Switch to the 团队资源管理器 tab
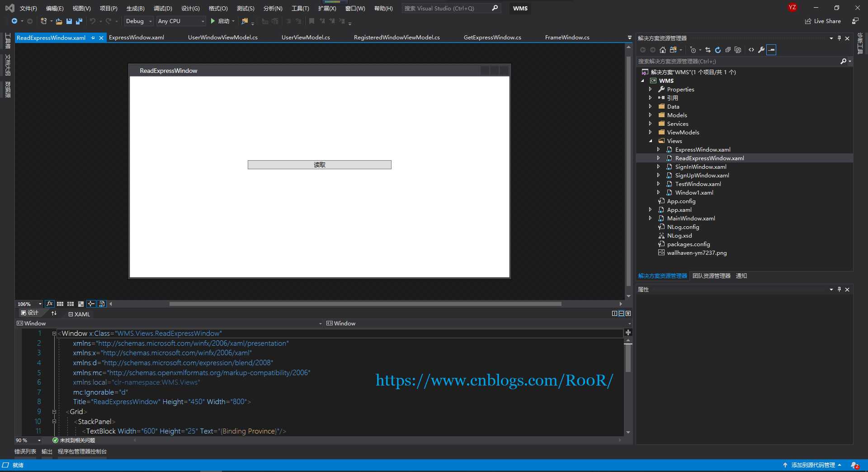Image resolution: width=868 pixels, height=472 pixels. click(x=712, y=276)
